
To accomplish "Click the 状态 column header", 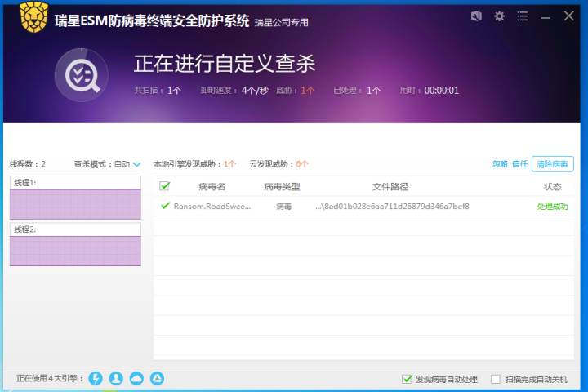I will pos(553,187).
